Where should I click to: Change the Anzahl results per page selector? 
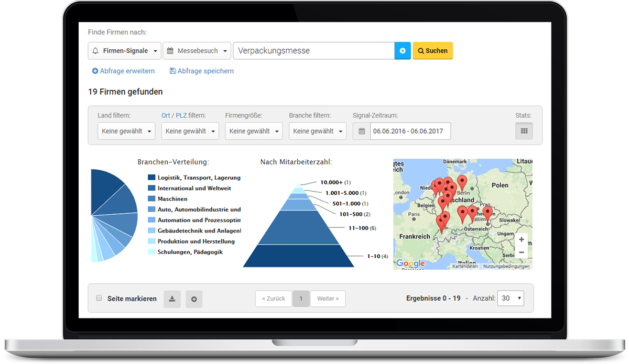(x=511, y=298)
